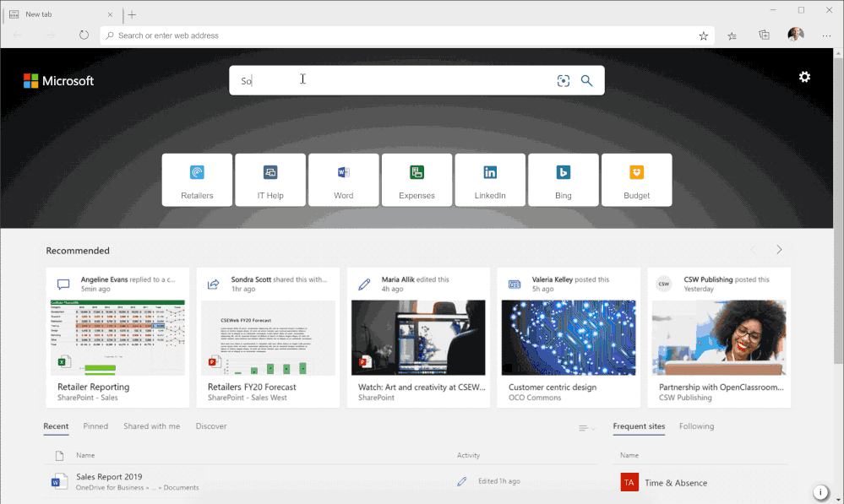Click the edit pencil icon beside Edited 1h ago
Image resolution: width=844 pixels, height=504 pixels.
click(x=462, y=481)
